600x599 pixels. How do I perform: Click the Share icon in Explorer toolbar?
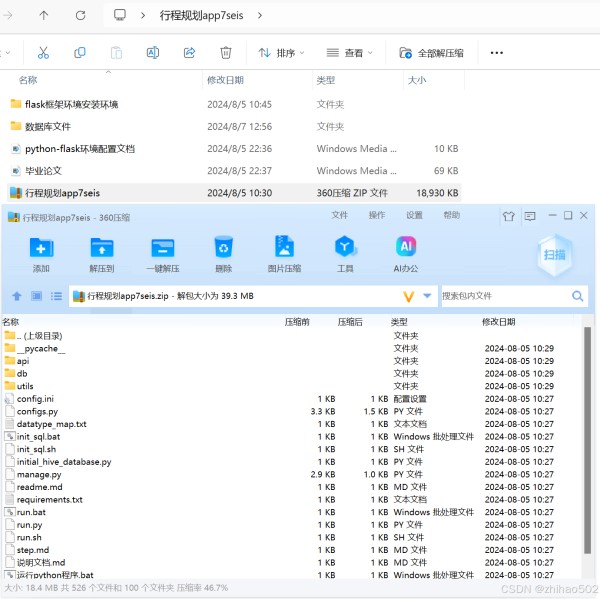[189, 53]
